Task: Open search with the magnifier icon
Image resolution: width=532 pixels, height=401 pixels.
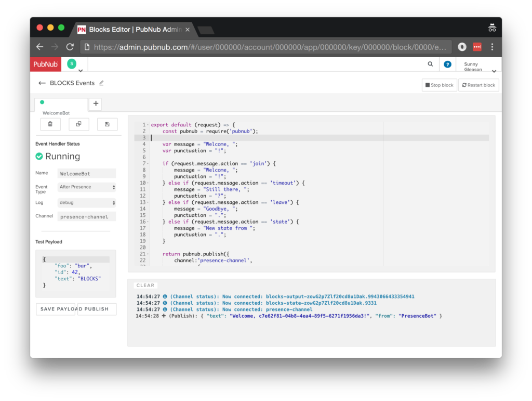Action: [x=430, y=64]
